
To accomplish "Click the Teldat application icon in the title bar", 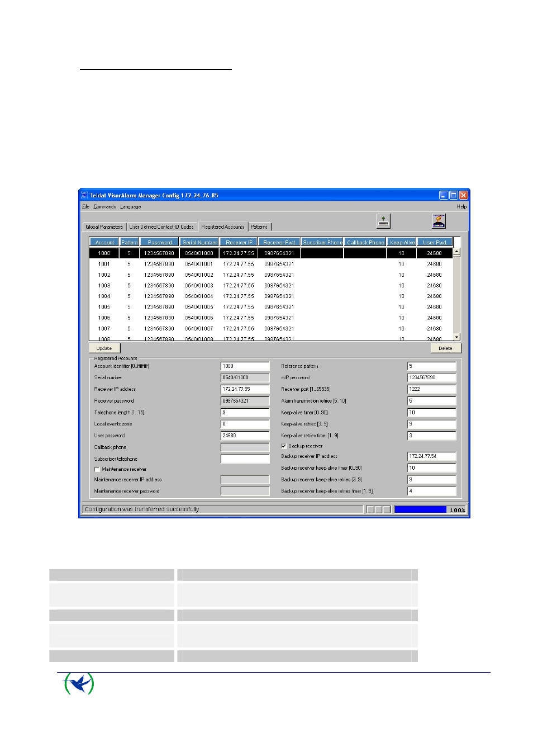I will click(85, 195).
